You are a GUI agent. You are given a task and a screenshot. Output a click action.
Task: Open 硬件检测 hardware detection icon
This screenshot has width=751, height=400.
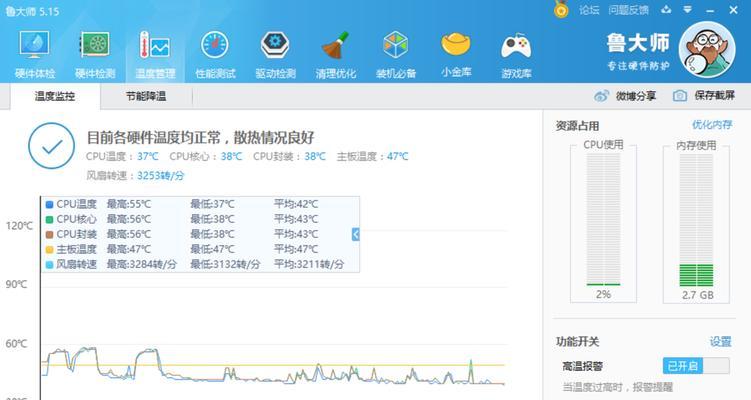click(95, 45)
